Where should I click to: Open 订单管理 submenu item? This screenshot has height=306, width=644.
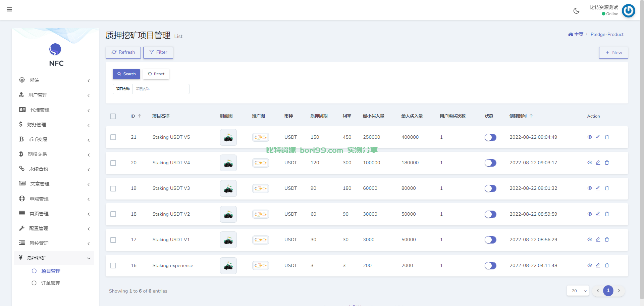tap(50, 283)
